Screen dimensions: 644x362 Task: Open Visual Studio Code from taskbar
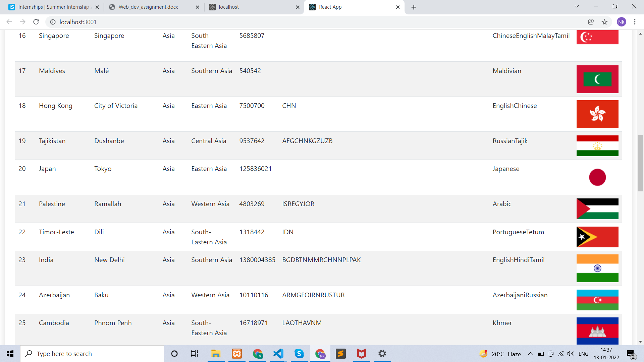click(278, 354)
